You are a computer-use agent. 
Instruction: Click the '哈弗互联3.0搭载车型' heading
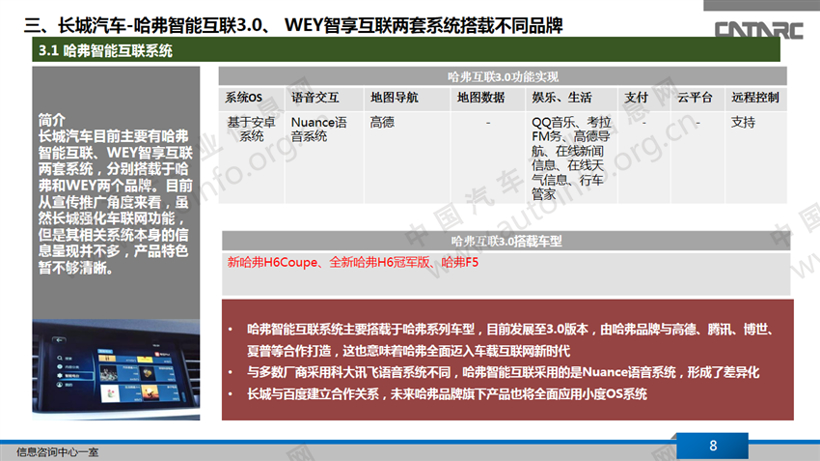pos(506,241)
